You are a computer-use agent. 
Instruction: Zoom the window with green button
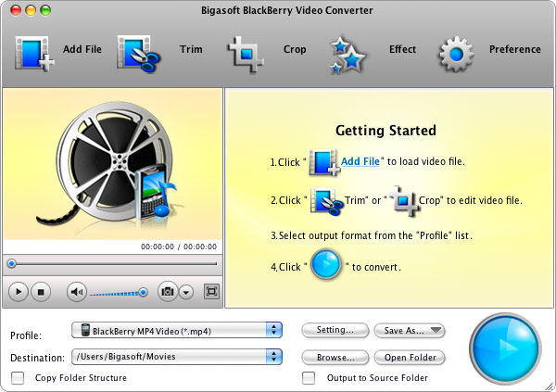(45, 10)
